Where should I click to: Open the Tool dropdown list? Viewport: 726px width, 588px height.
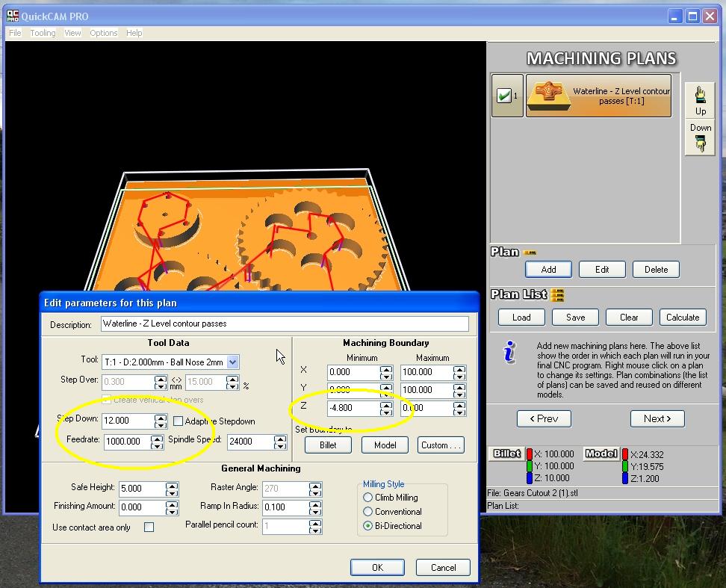tap(233, 362)
